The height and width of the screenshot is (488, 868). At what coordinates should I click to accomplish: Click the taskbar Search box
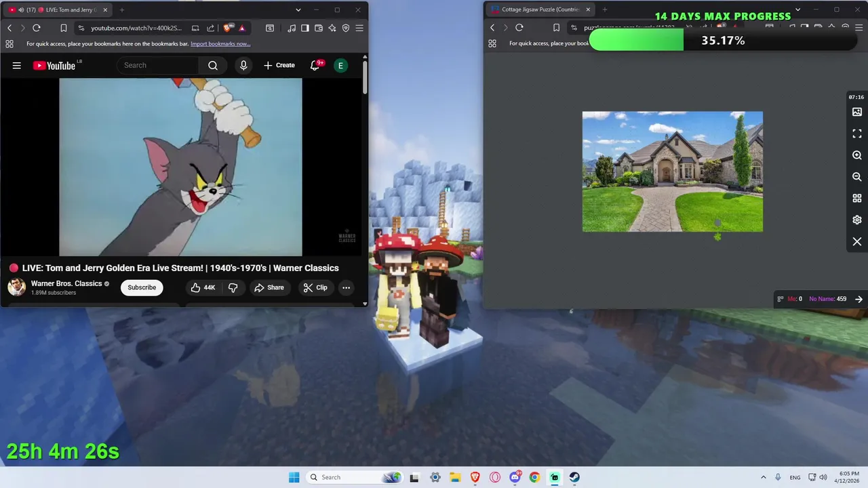[x=354, y=477]
